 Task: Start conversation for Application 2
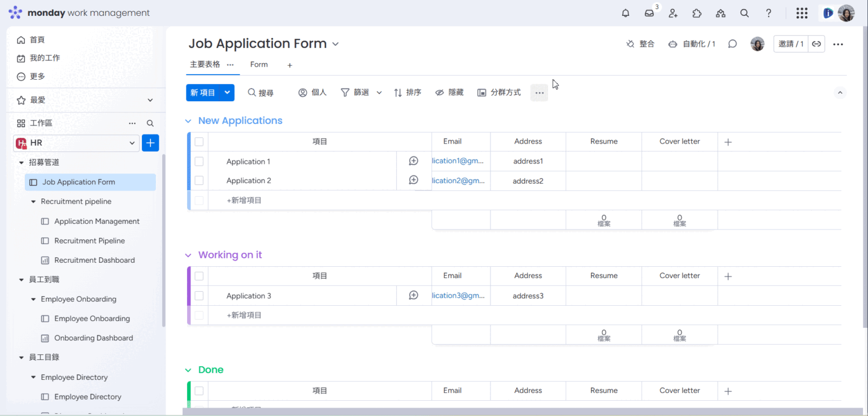pyautogui.click(x=414, y=180)
